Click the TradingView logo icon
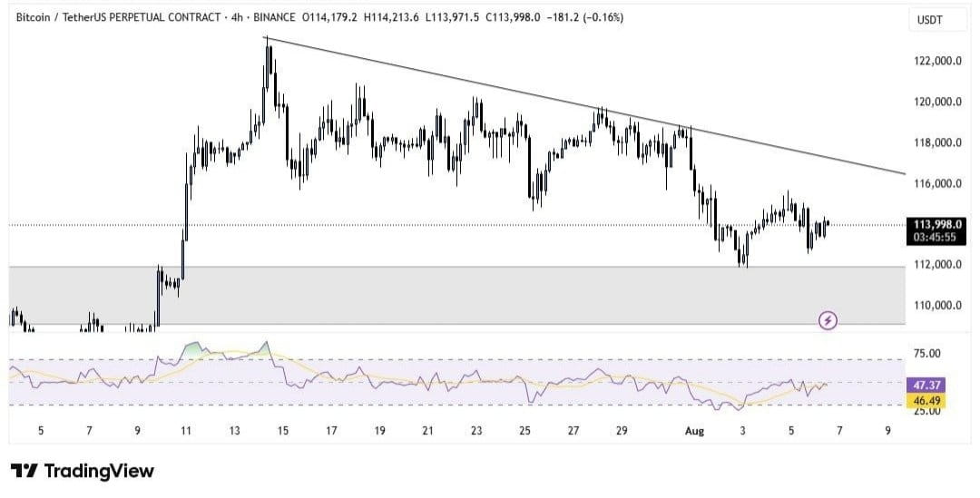980x498 pixels. point(24,471)
